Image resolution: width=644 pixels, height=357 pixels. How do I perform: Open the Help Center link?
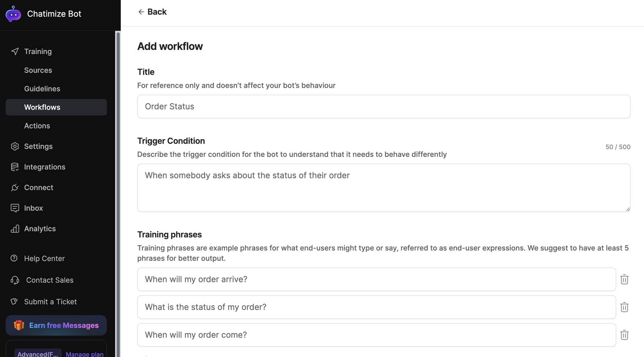tap(44, 259)
